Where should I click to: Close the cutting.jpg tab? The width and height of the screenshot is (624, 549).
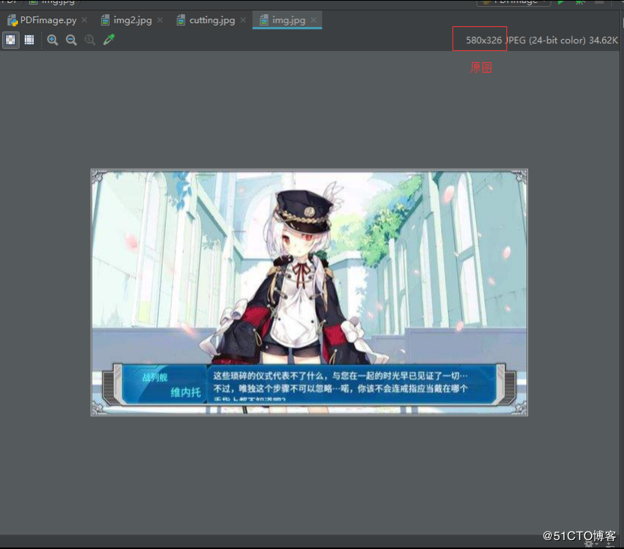tap(243, 20)
